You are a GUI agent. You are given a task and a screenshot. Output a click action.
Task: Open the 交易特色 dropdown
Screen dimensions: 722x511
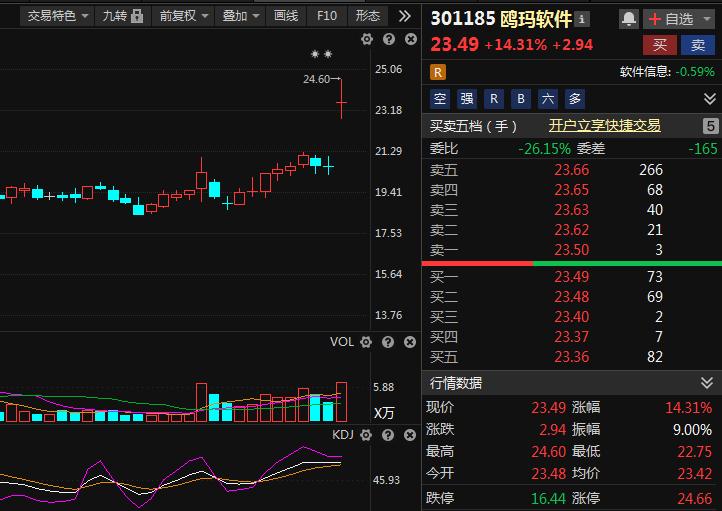pyautogui.click(x=57, y=17)
